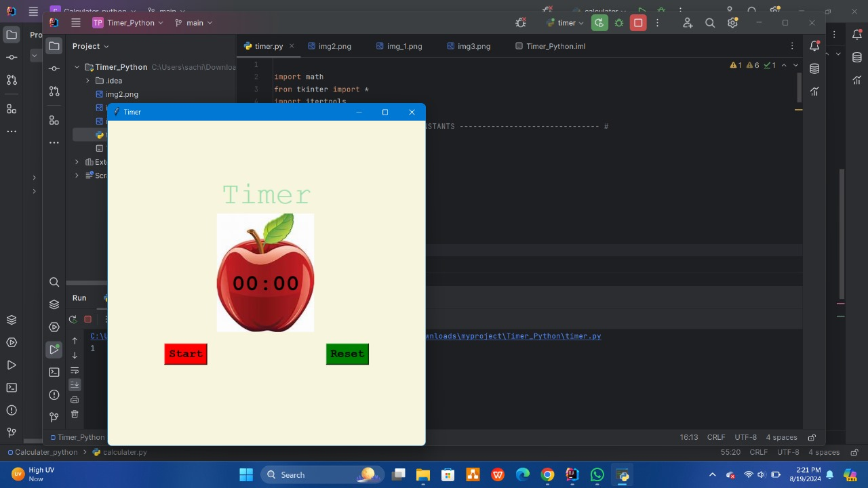Open the Notifications bell panel
The image size is (868, 488).
pos(814,46)
